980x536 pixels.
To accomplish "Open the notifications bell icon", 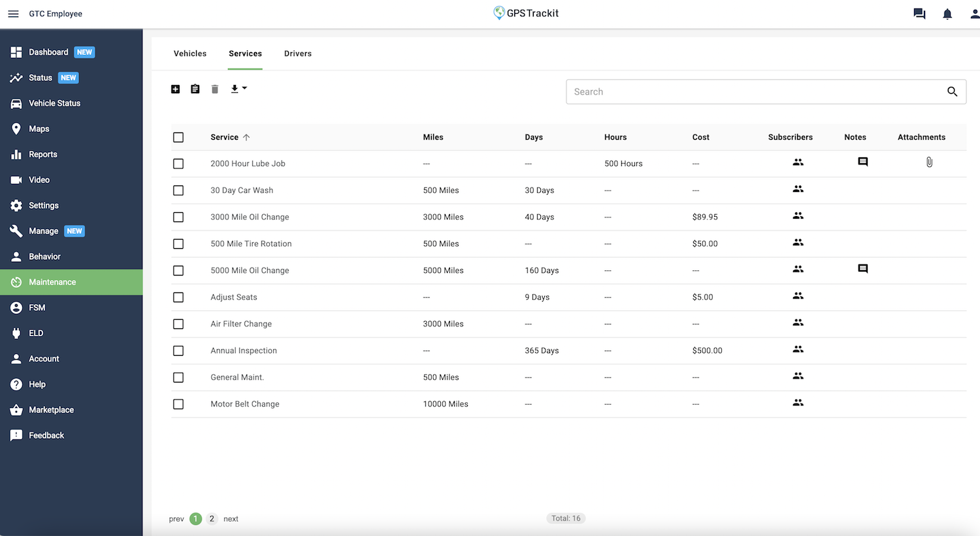I will click(x=947, y=14).
